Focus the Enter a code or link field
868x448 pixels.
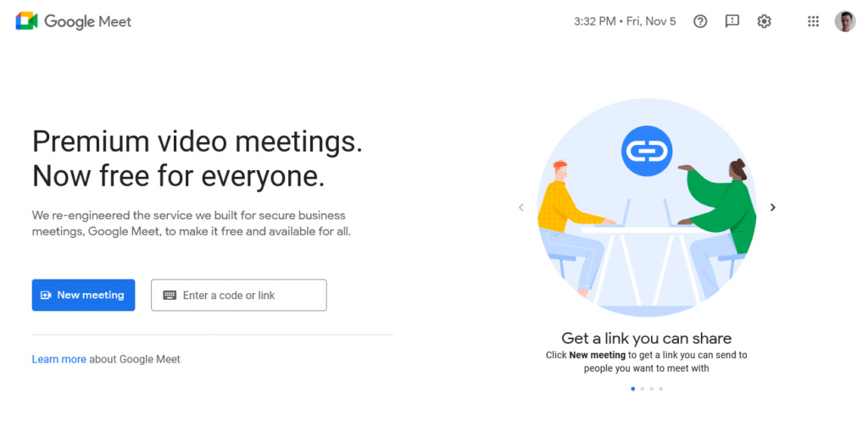(x=239, y=295)
